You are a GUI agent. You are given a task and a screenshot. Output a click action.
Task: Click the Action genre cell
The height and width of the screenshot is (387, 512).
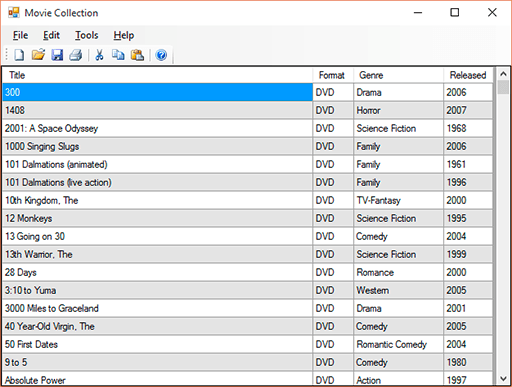coord(398,379)
